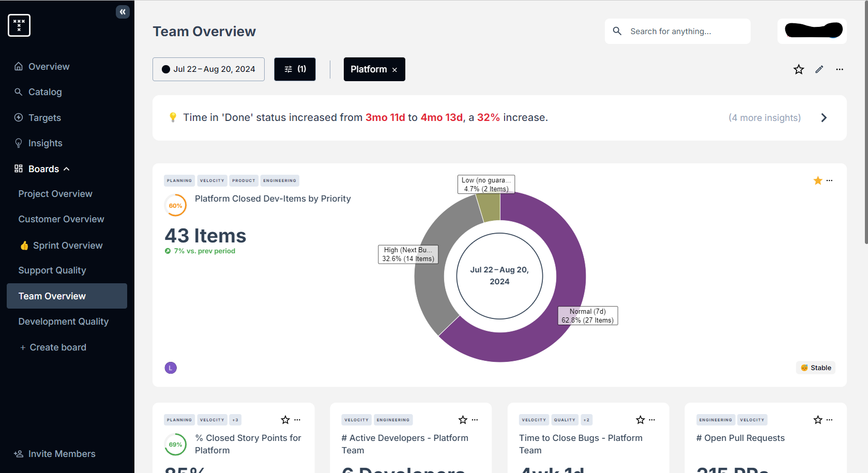
Task: Unfavorite the Platform Closed Dev-Items card
Action: coord(817,180)
